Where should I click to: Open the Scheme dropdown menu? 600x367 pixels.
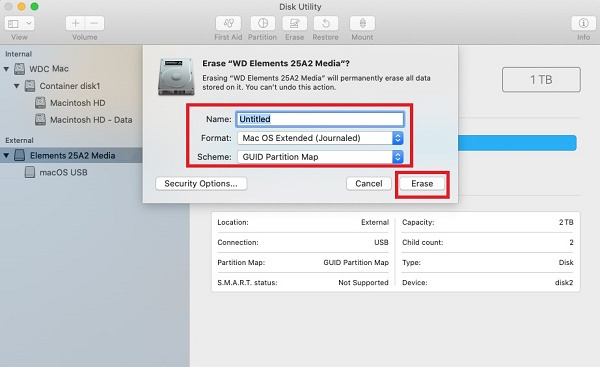[320, 157]
